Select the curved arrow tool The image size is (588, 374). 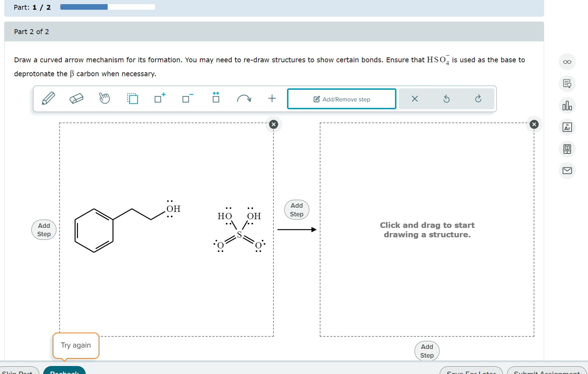click(x=244, y=99)
